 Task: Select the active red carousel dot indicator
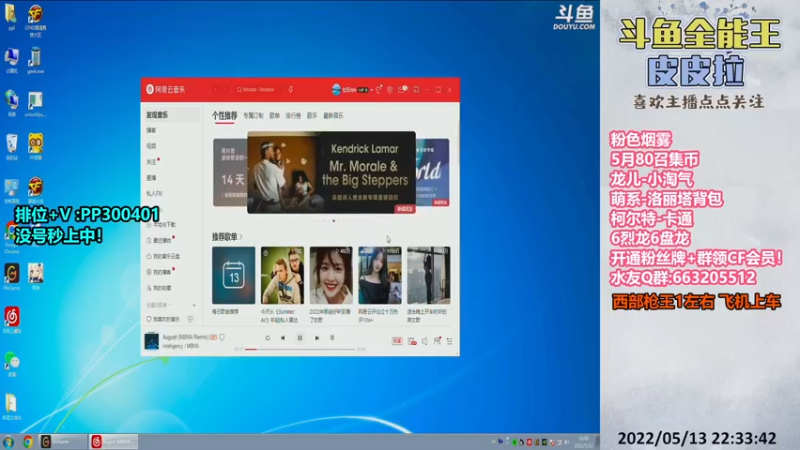tap(334, 221)
